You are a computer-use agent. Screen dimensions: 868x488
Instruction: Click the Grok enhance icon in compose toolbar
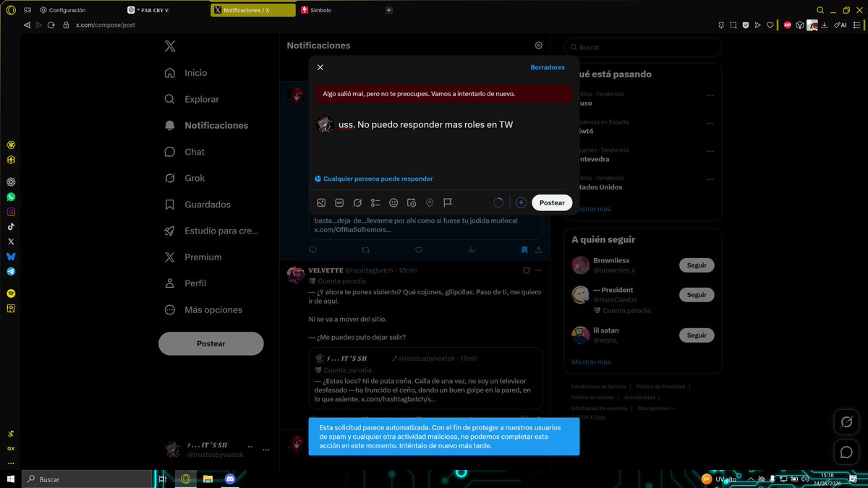point(357,202)
